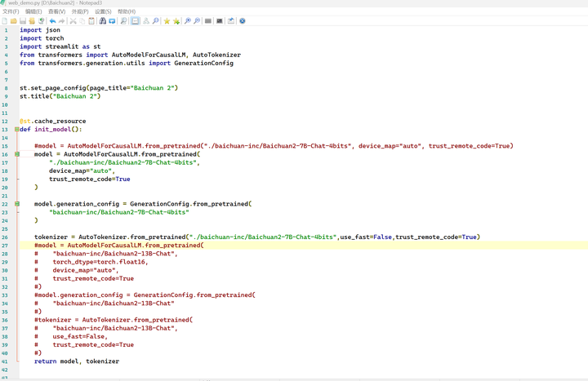Open the 编辑(E) menu
The height and width of the screenshot is (381, 588).
pos(33,11)
